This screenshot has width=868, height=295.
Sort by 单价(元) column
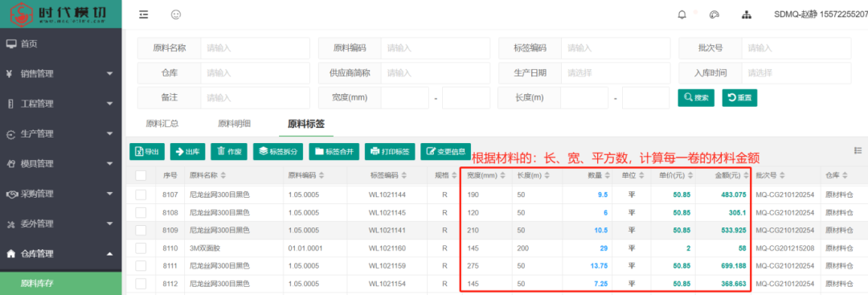coord(690,175)
